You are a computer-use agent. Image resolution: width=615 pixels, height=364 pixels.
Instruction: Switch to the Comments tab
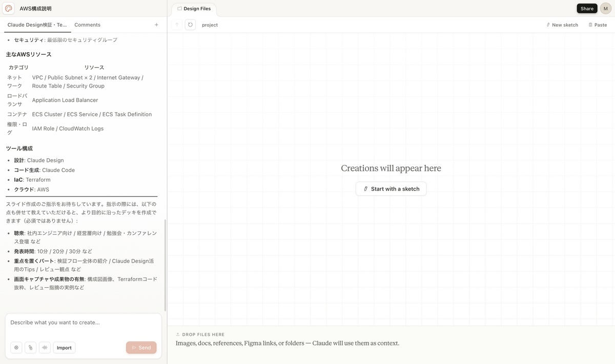(x=87, y=25)
